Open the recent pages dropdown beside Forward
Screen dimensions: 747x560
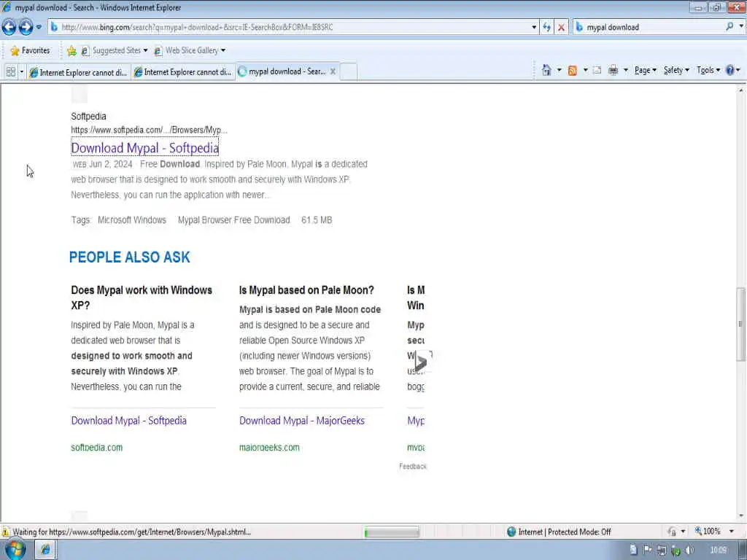coord(39,27)
